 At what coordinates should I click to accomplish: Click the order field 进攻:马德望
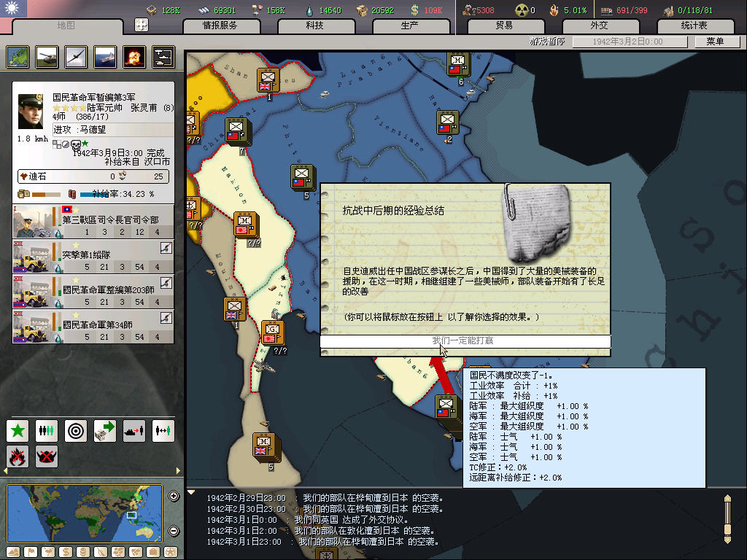[x=113, y=130]
